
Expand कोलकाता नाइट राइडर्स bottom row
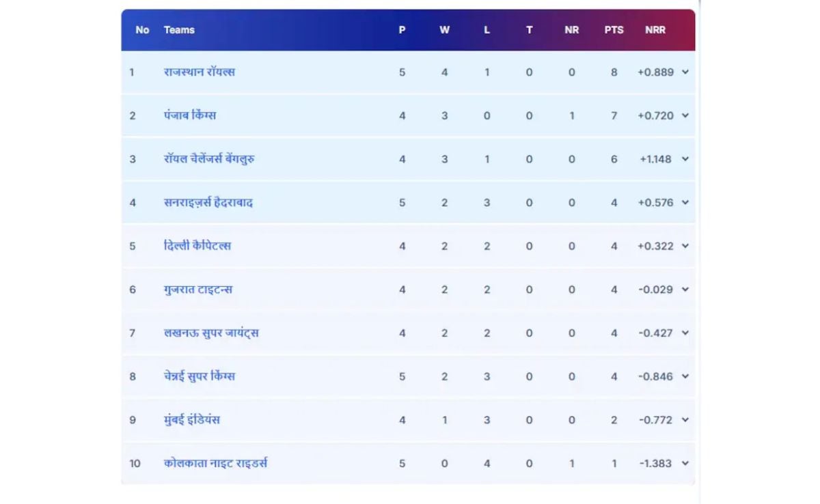[x=685, y=463]
